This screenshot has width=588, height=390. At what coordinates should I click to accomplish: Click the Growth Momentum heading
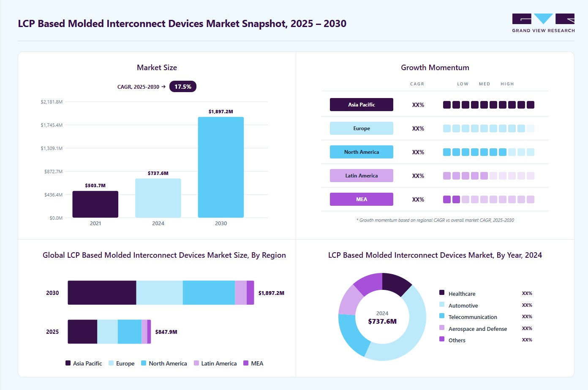[435, 68]
